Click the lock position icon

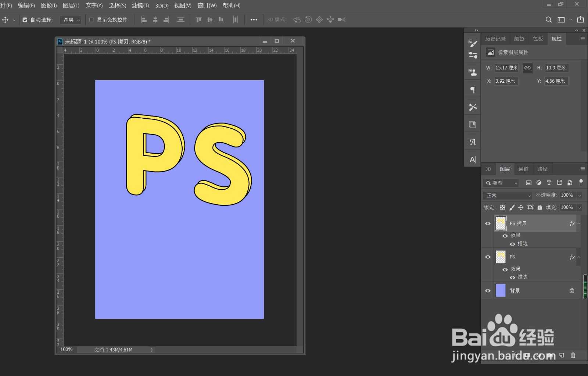(521, 207)
